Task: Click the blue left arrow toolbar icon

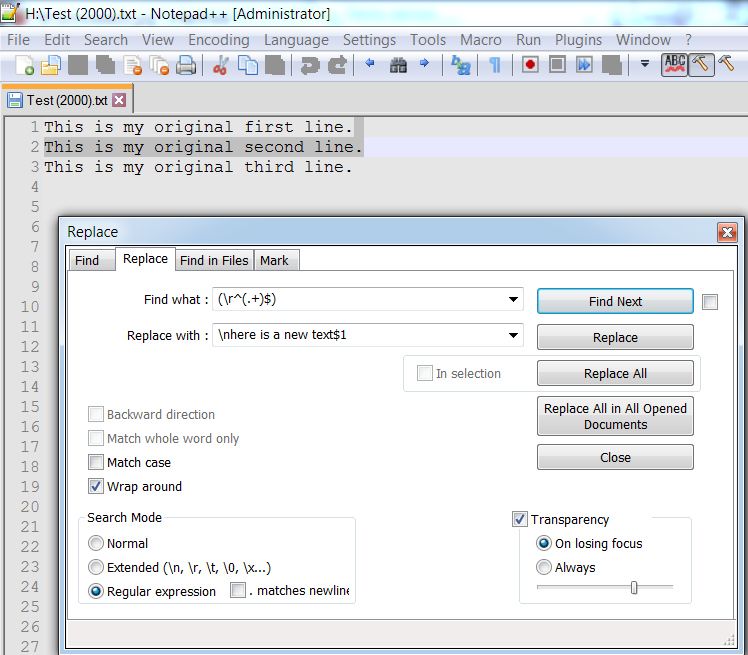Action: coord(370,62)
